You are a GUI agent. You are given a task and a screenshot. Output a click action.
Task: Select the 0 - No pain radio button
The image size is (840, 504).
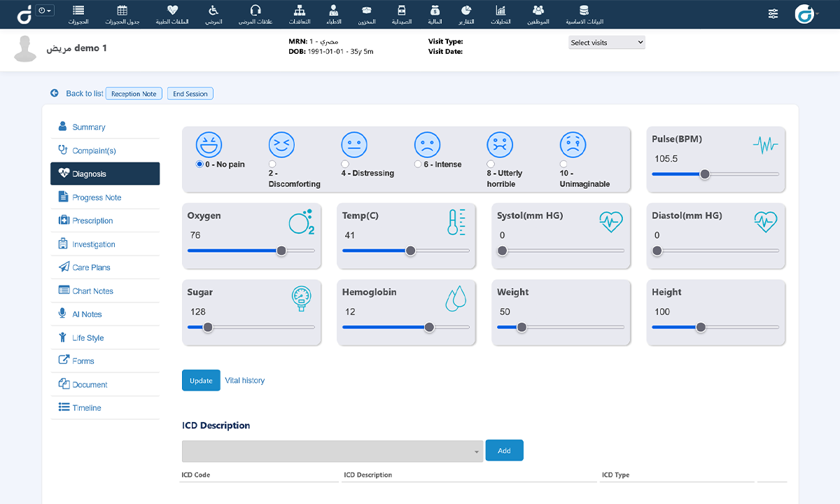199,164
